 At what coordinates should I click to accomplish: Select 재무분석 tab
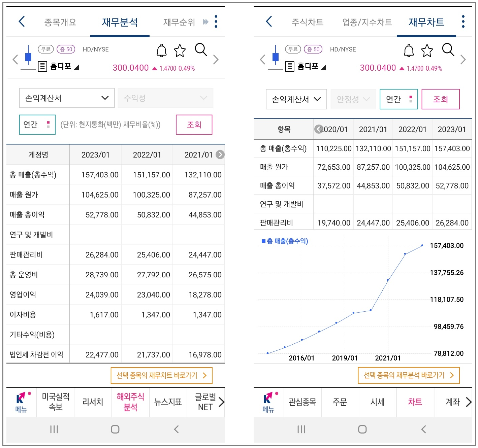[x=120, y=22]
